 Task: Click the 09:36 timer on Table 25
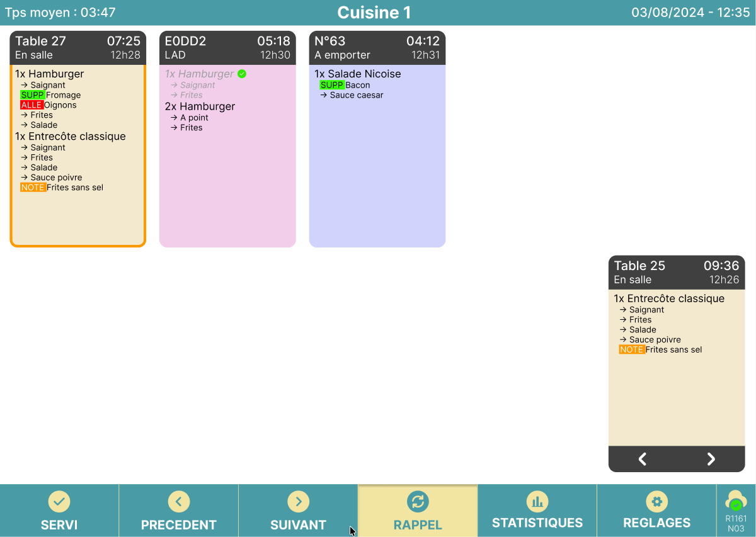click(722, 266)
